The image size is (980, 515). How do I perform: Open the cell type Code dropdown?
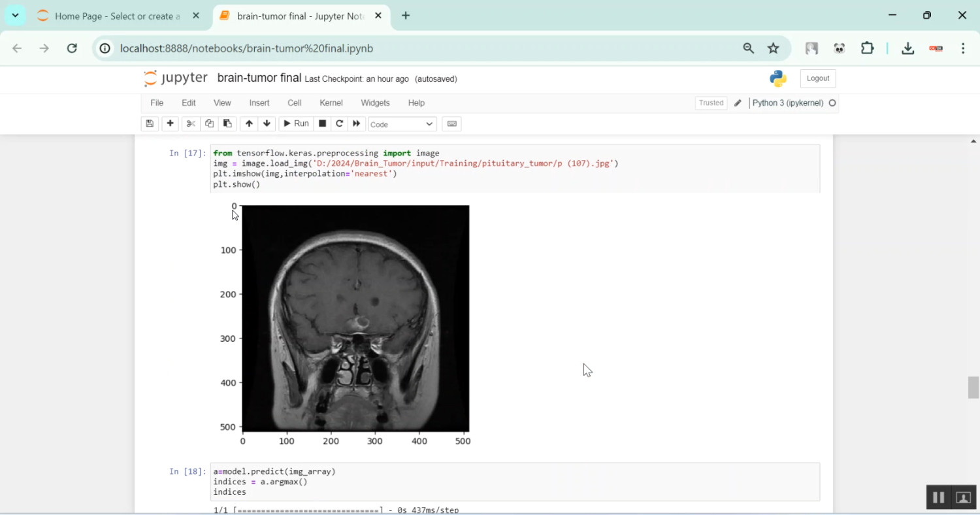tap(402, 124)
